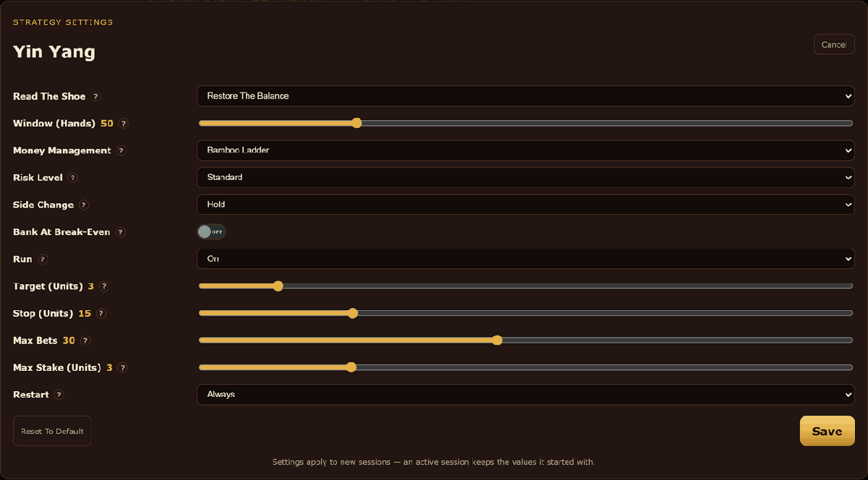The height and width of the screenshot is (480, 868).
Task: Click the Max Bets value 30
Action: [69, 340]
